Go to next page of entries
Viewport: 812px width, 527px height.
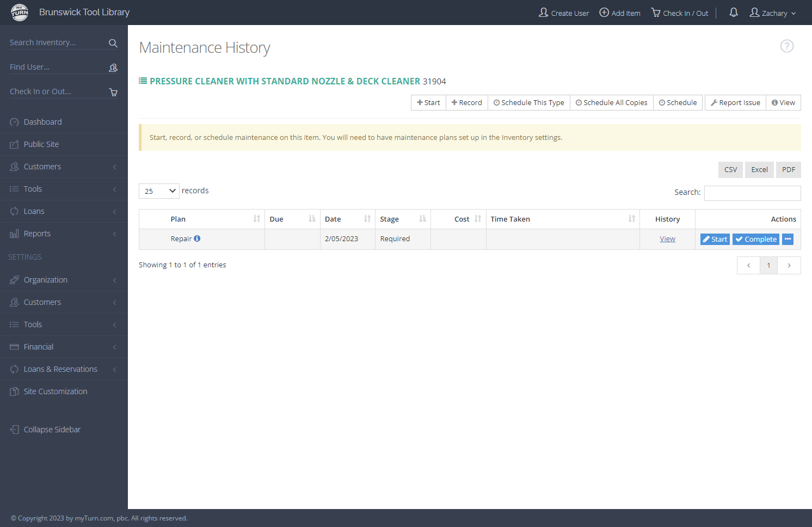[x=789, y=266]
